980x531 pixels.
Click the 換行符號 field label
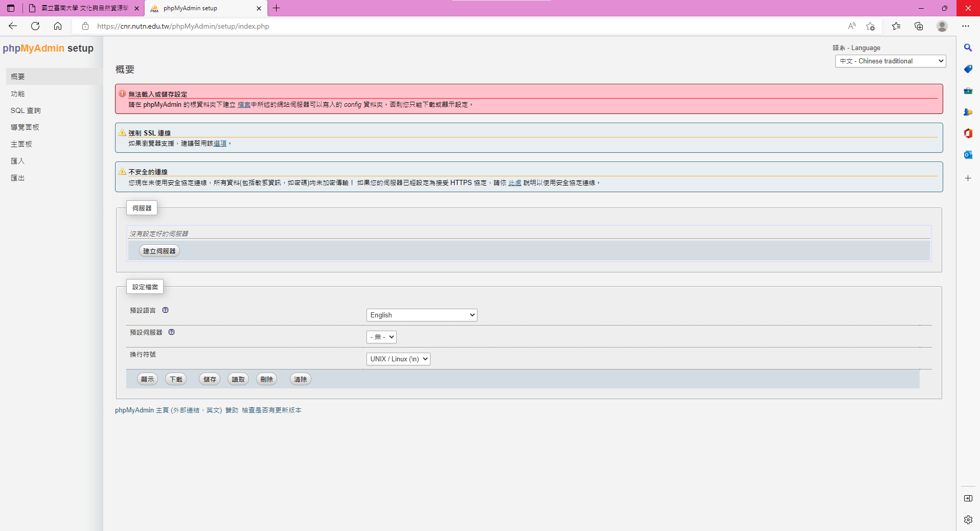point(143,354)
